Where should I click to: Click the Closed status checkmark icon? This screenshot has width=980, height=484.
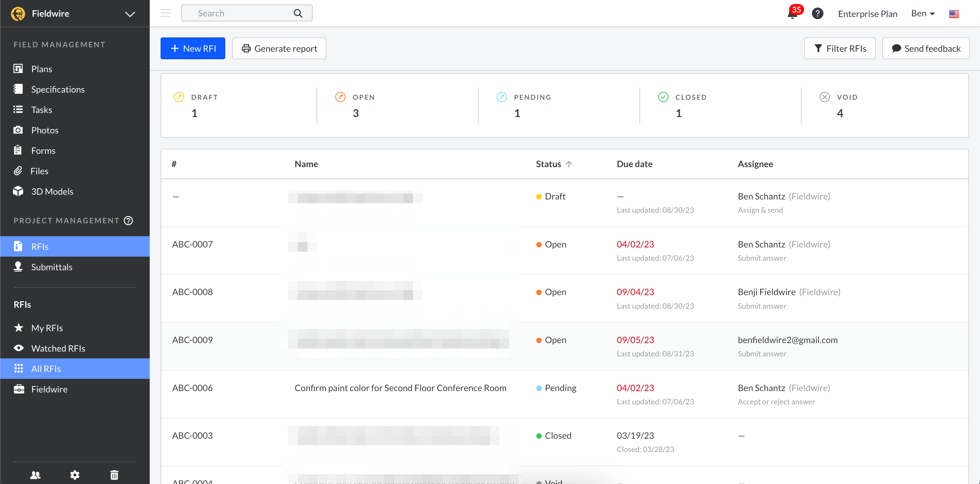pyautogui.click(x=663, y=97)
